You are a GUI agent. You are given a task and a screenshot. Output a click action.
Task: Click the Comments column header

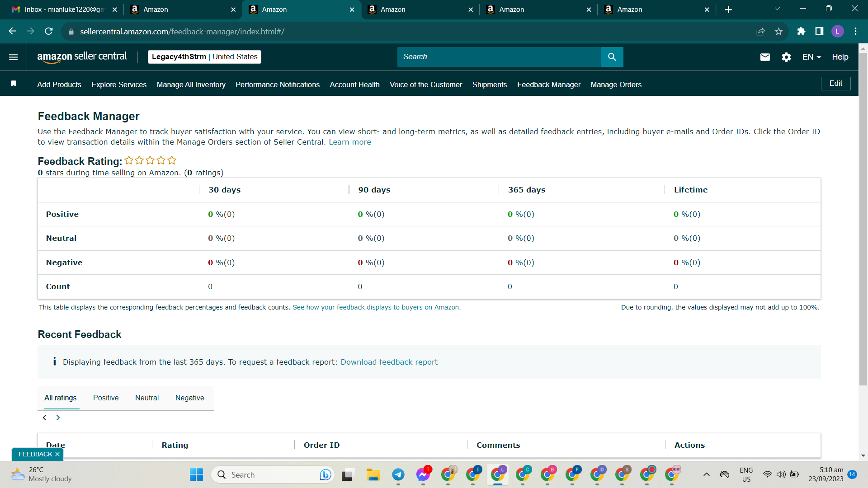(498, 445)
